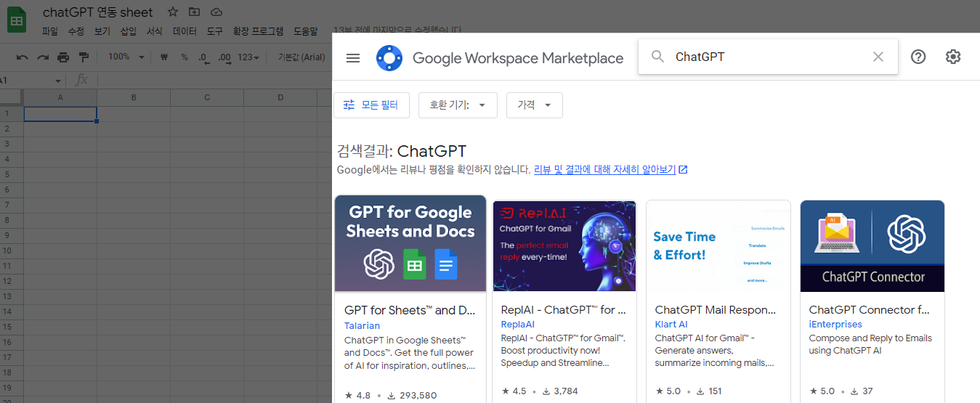
Task: Click the GPT for Sheets™ and D... title
Action: point(410,310)
